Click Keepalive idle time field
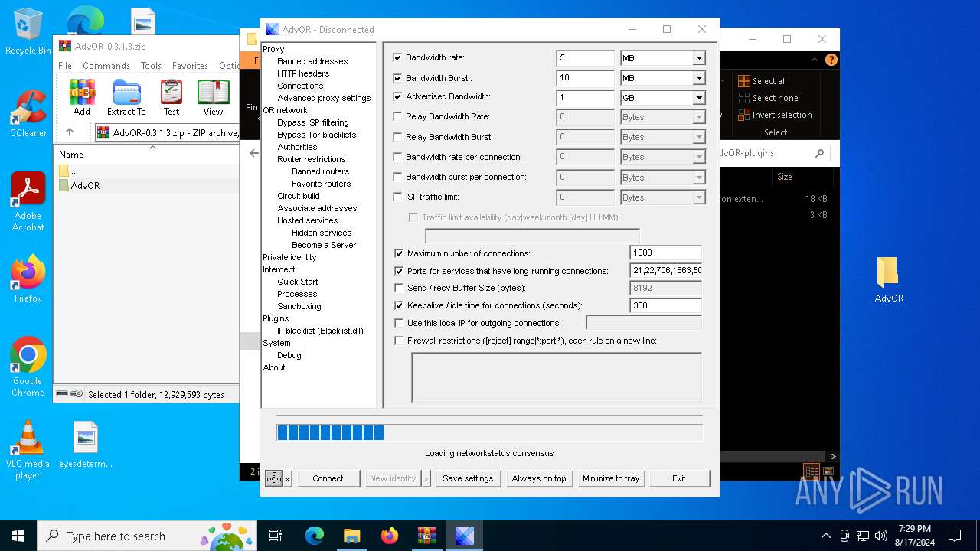The image size is (980, 551). [665, 305]
